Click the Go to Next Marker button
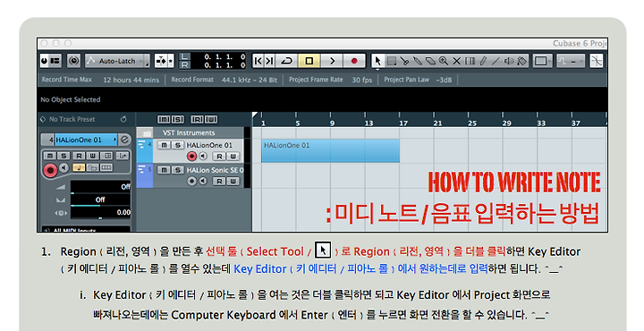The width and height of the screenshot is (644, 331). coord(269,61)
